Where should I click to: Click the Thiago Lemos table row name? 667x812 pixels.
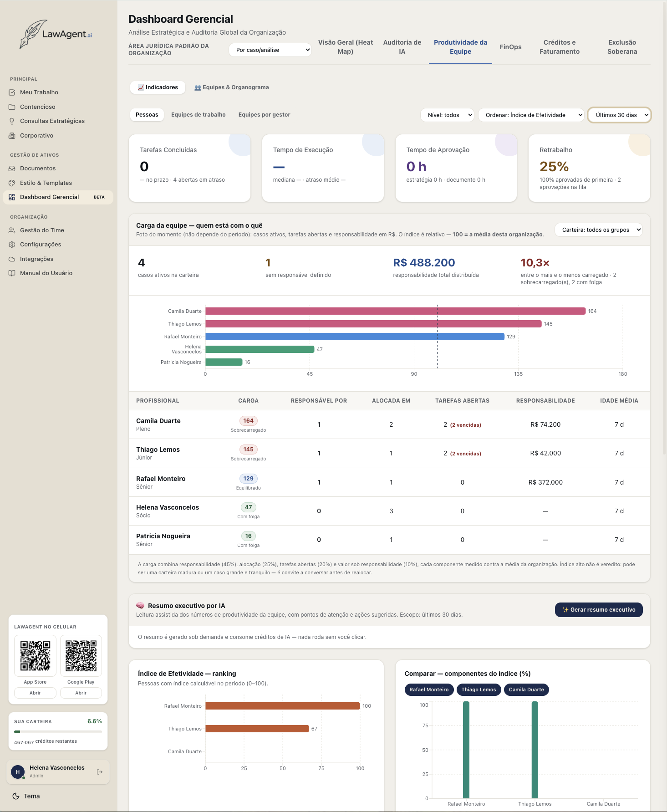158,449
